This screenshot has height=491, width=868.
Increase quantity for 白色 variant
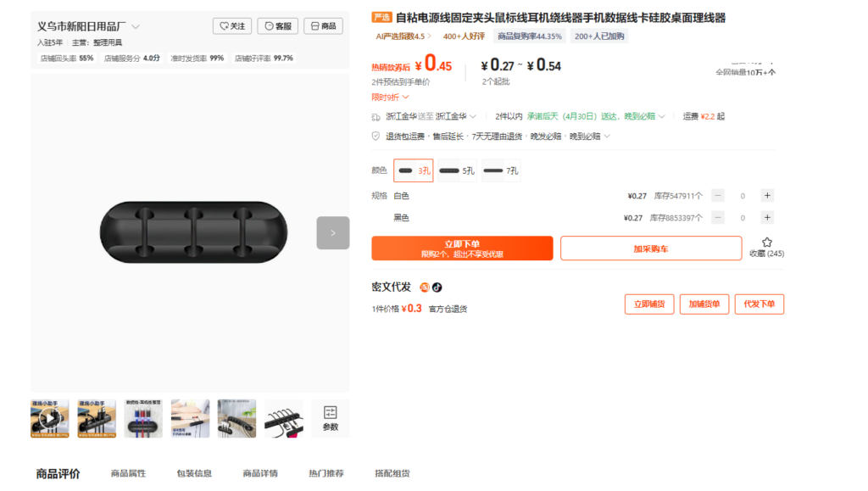coord(767,195)
